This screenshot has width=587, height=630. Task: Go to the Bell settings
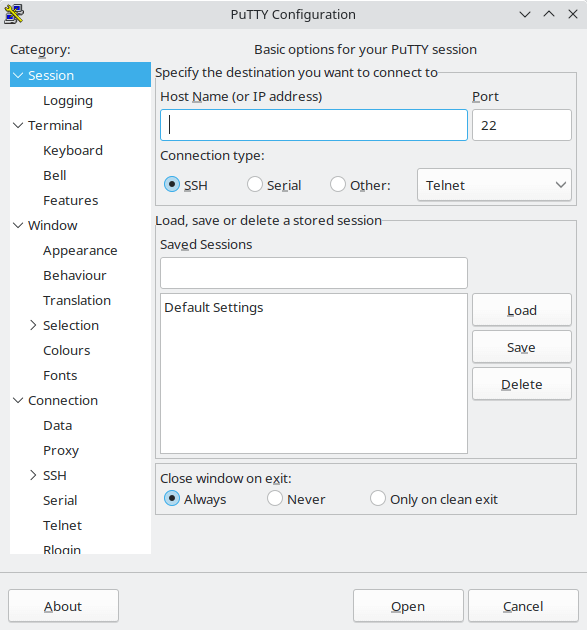[x=55, y=176]
